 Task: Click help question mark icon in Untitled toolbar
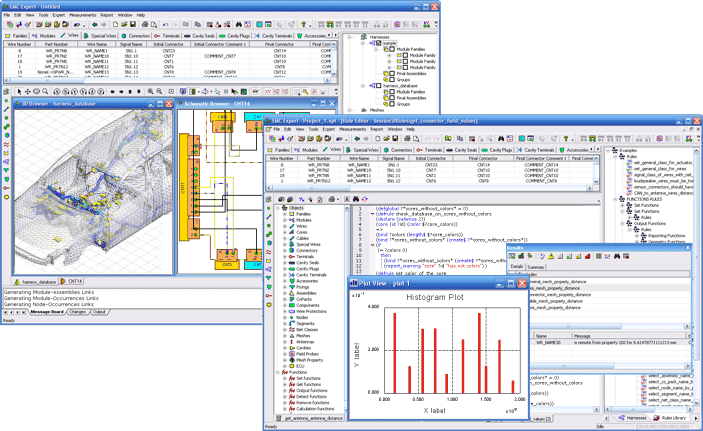[304, 25]
